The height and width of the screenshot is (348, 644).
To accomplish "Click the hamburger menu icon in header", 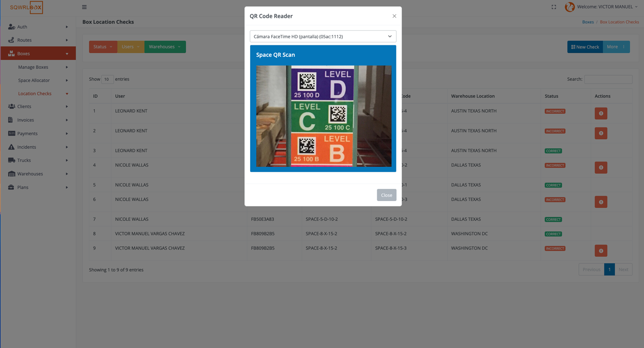I will click(x=84, y=7).
